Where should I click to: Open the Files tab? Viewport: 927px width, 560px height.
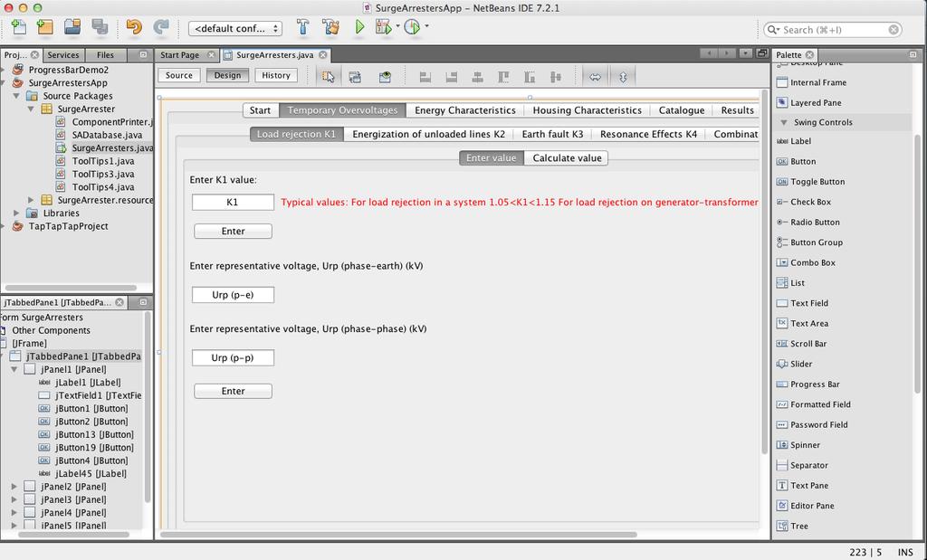coord(105,55)
